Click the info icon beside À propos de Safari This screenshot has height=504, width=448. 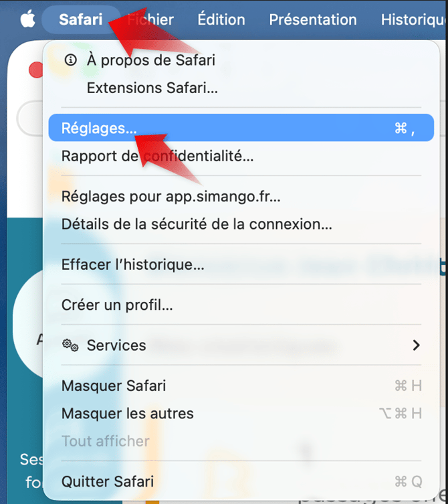tap(70, 60)
